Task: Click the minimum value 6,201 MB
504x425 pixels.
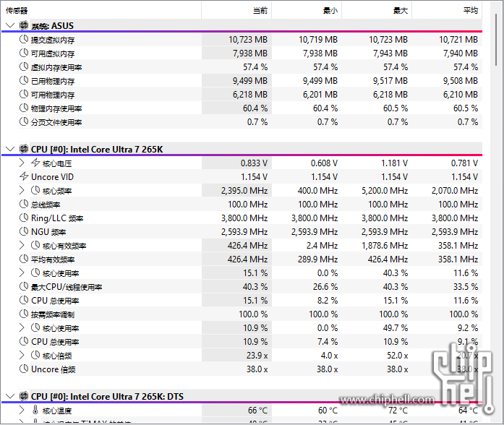Action: pos(320,95)
